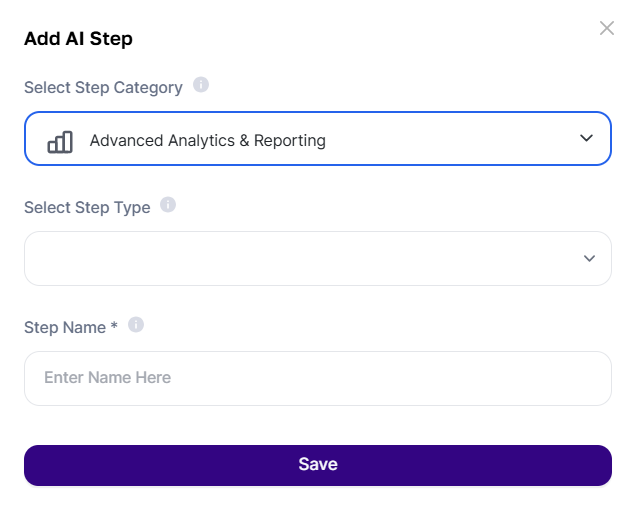Click the white Save text on the purple button
The width and height of the screenshot is (634, 529).
coord(318,464)
